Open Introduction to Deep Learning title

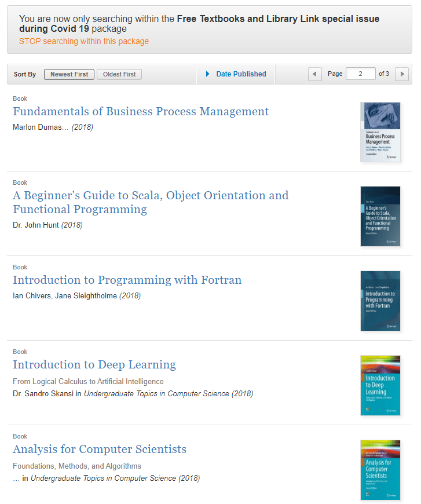tap(94, 364)
